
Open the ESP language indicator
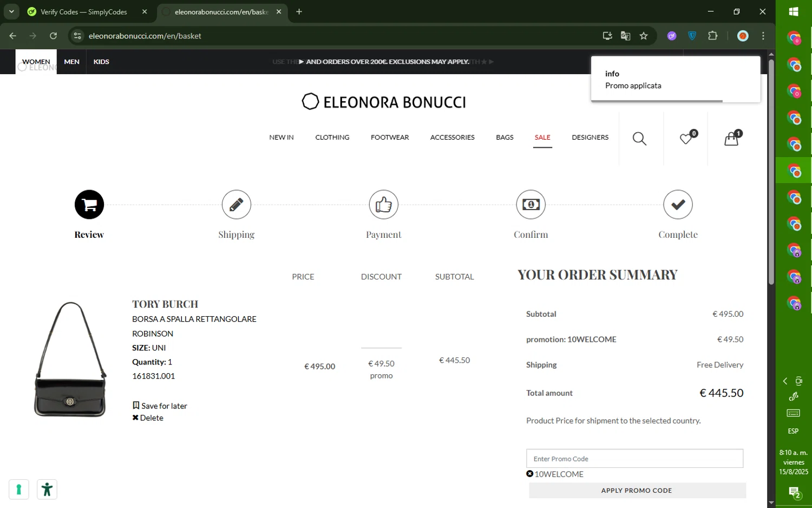click(794, 431)
